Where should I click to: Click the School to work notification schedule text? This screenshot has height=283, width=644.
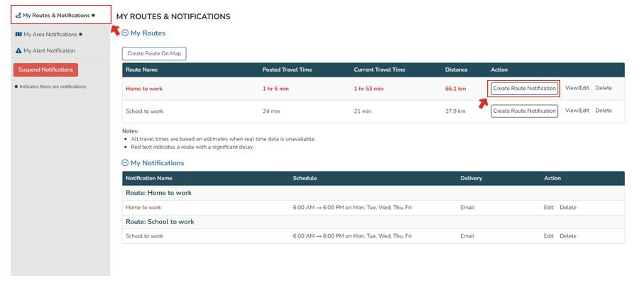(x=352, y=236)
